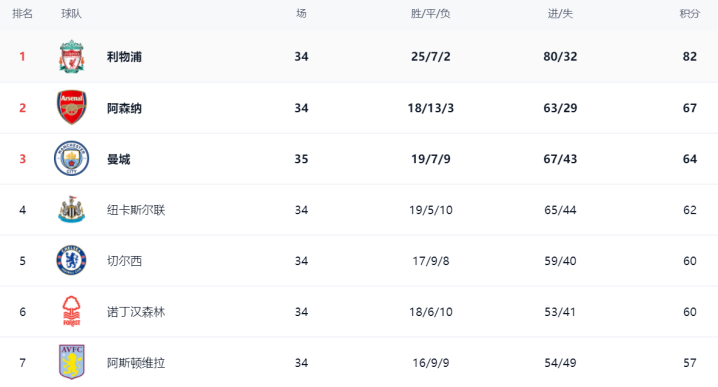Click the Liverpool club crest
The image size is (718, 387).
71,56
